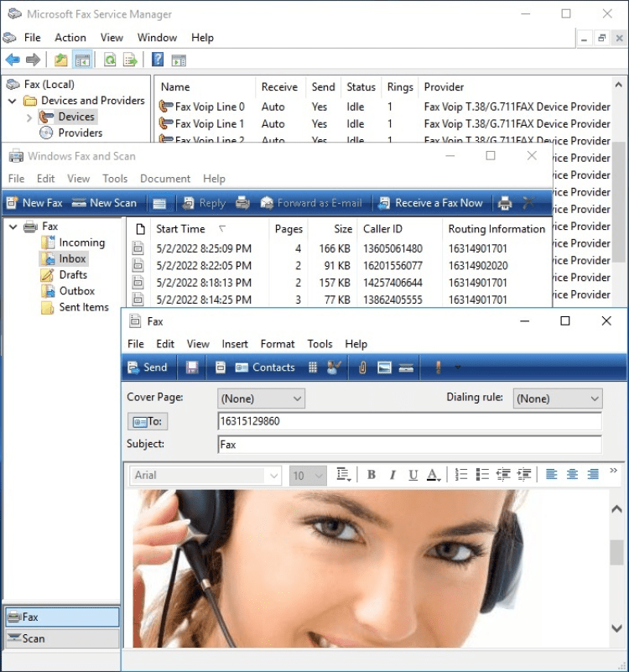Click the Font Color icon

[x=434, y=475]
